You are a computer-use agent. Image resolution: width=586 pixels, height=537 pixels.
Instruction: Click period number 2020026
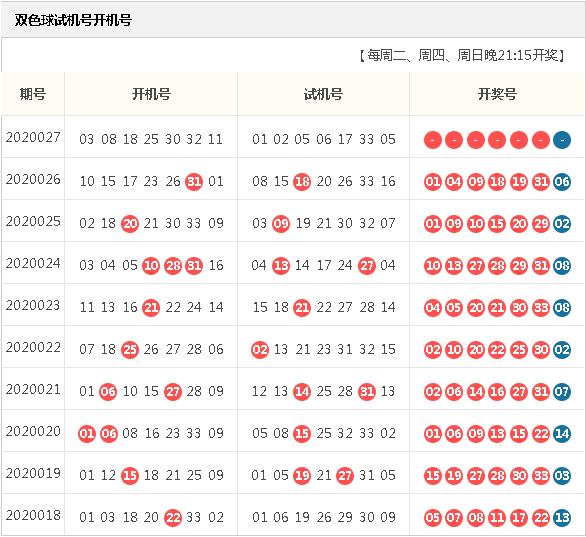click(33, 179)
